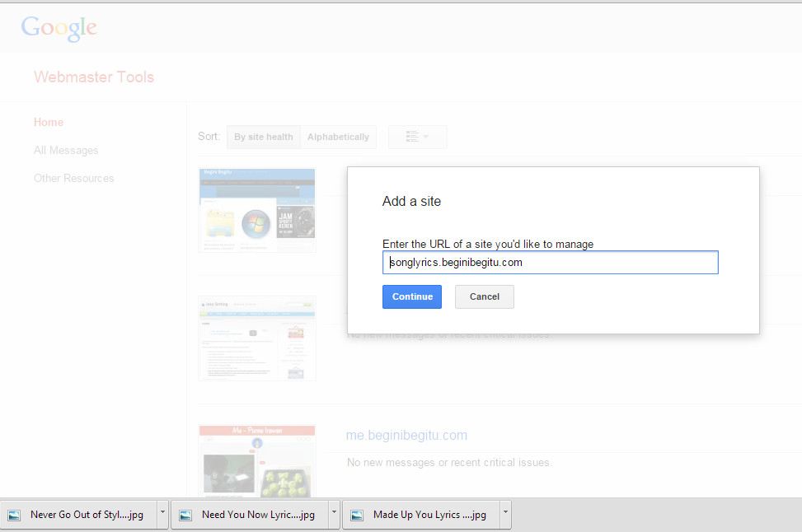Open downloaded Need You Now Lyric...jpg file
This screenshot has width=802, height=532.
point(251,516)
